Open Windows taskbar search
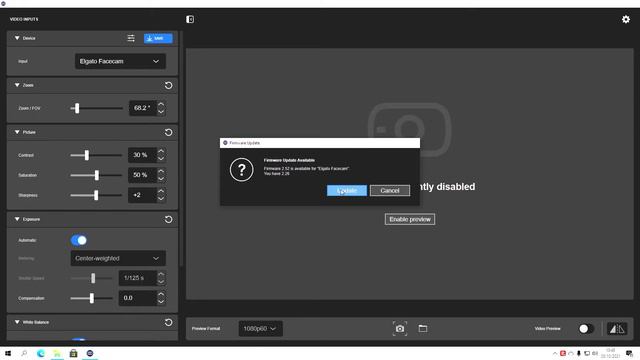The width and height of the screenshot is (640, 360). [x=24, y=353]
